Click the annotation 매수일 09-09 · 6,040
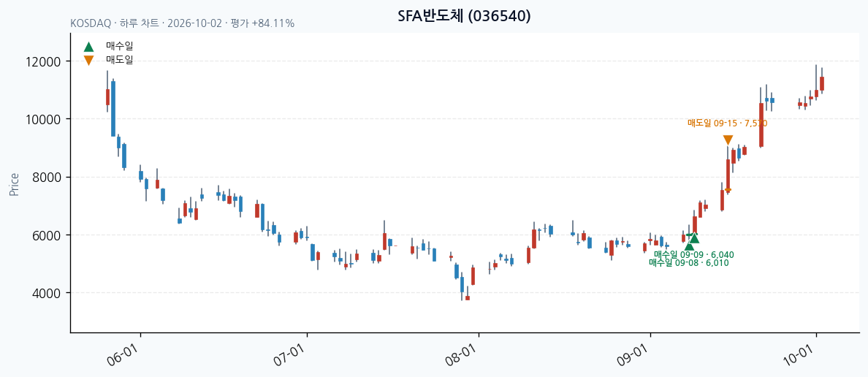The image size is (868, 377). [694, 255]
